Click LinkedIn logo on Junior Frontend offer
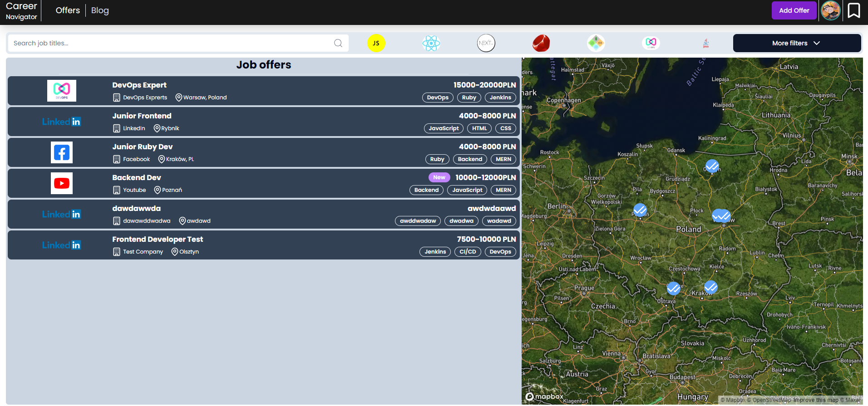Viewport: 868px width, 406px height. 61,122
